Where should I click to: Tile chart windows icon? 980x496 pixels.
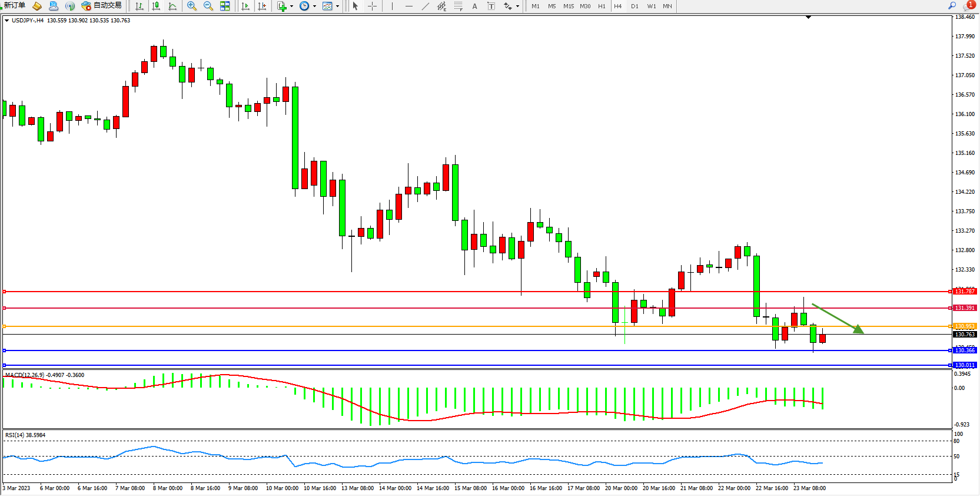[225, 6]
